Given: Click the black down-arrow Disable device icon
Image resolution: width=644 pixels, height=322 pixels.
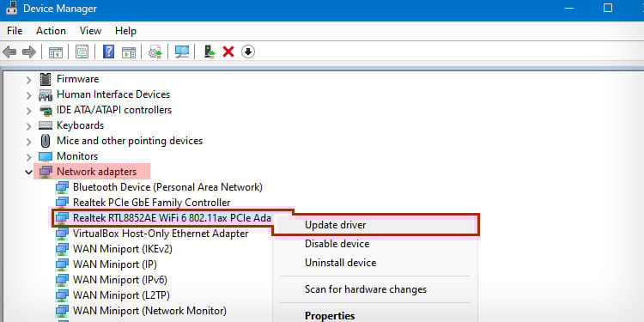Looking at the screenshot, I should [x=248, y=52].
